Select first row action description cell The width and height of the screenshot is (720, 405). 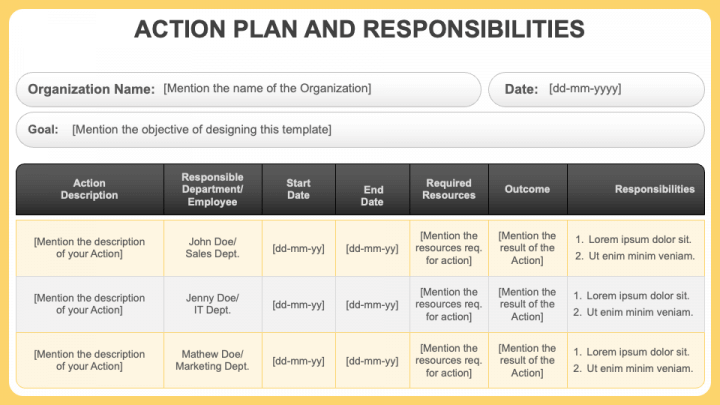(90, 248)
